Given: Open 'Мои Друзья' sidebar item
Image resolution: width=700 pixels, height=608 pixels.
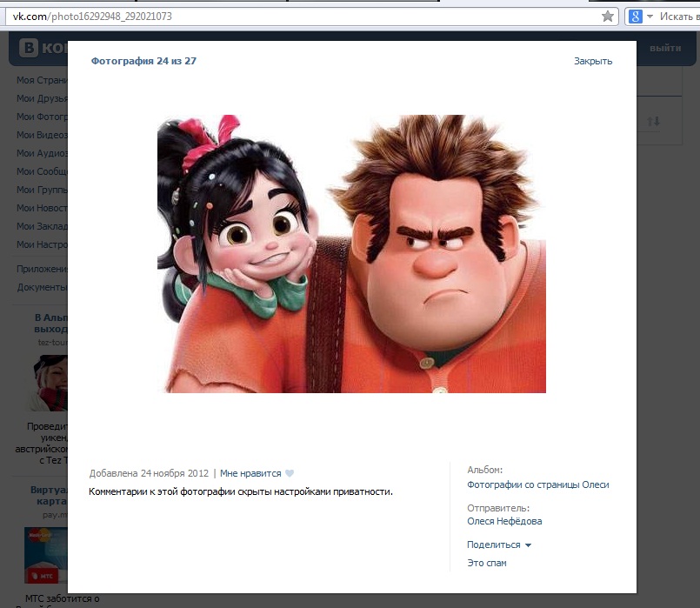Looking at the screenshot, I should pyautogui.click(x=42, y=98).
